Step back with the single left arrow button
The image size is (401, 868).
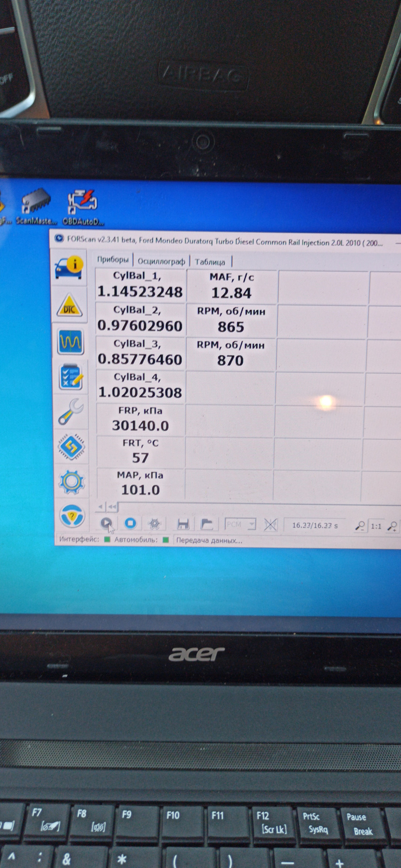(101, 506)
